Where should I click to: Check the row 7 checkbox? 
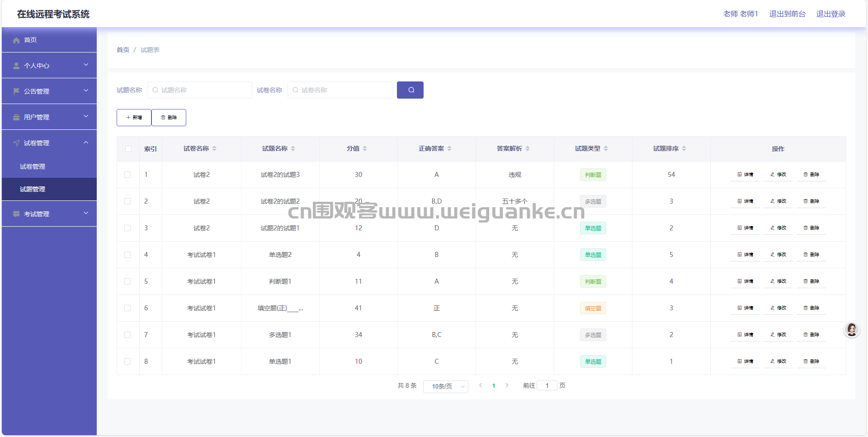(x=127, y=335)
